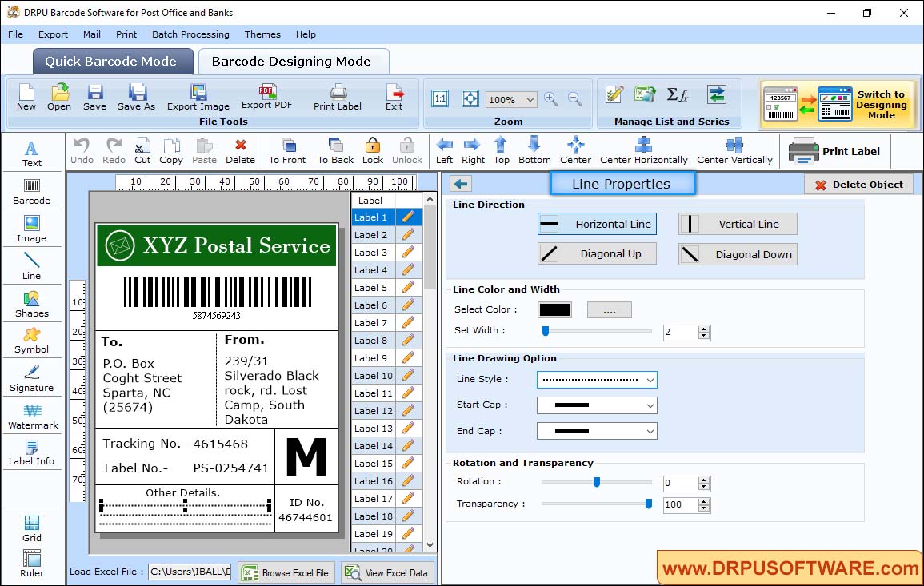The image size is (924, 586).
Task: Open the Themes menu
Action: click(x=263, y=34)
